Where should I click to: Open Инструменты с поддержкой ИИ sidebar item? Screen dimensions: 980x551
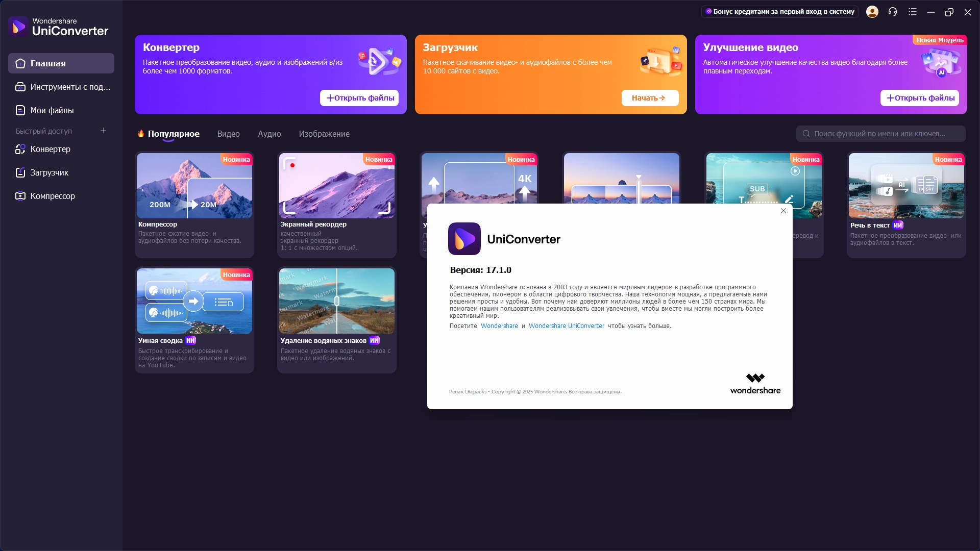70,87
